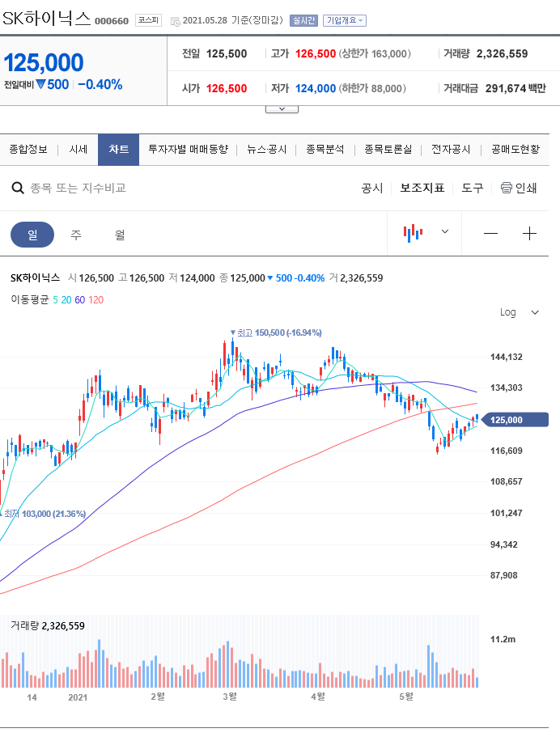560x737 pixels.
Task: Click the 2021 date axis label
Action: 78,697
